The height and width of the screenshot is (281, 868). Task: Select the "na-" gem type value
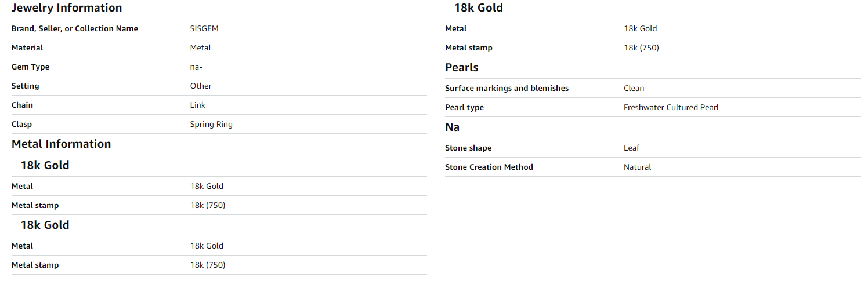point(196,67)
